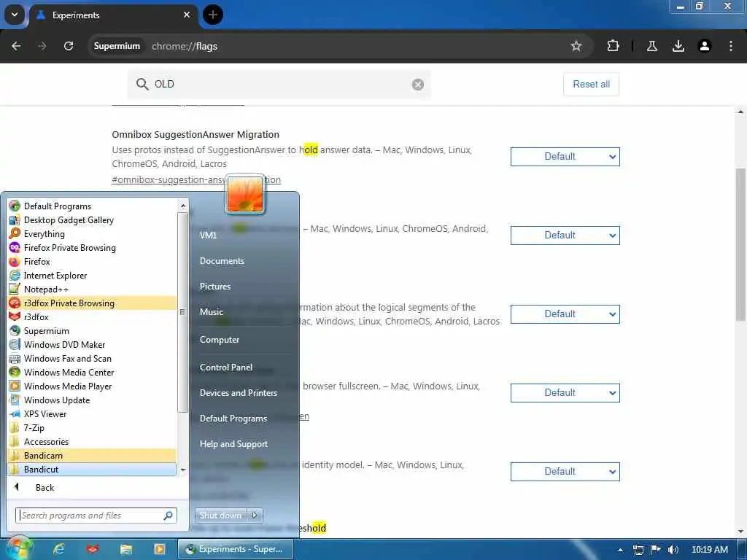The height and width of the screenshot is (560, 747).
Task: Open Default dropdown for identity model flag
Action: coord(565,472)
